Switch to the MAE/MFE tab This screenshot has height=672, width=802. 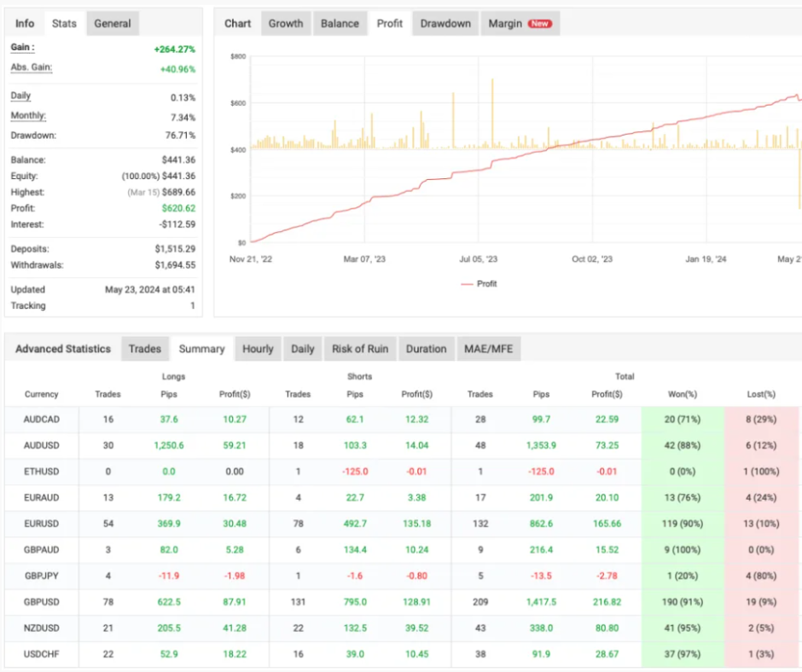487,349
